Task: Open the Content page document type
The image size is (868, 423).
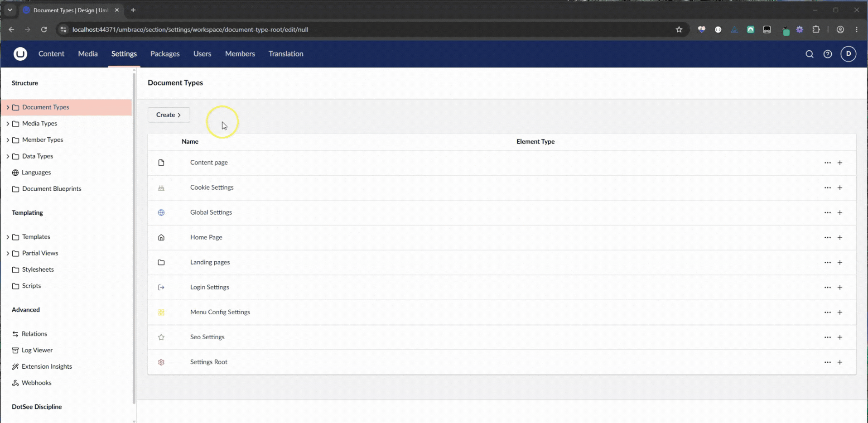Action: click(209, 163)
